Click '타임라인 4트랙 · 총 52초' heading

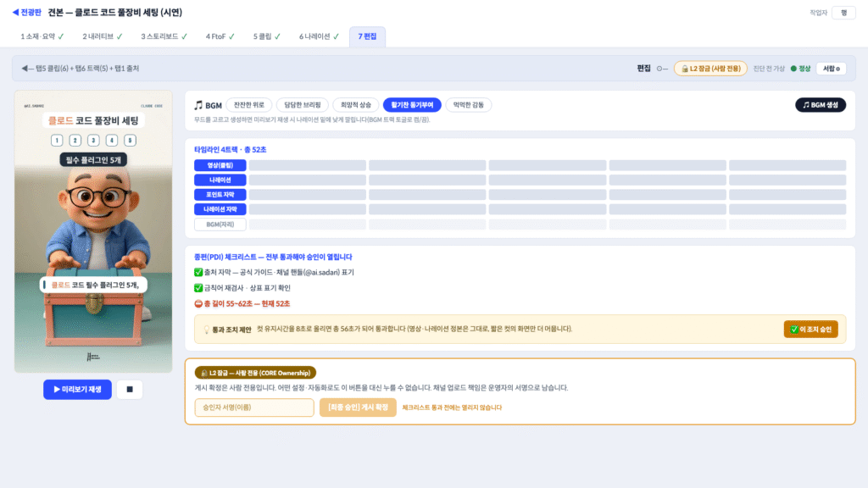point(231,149)
